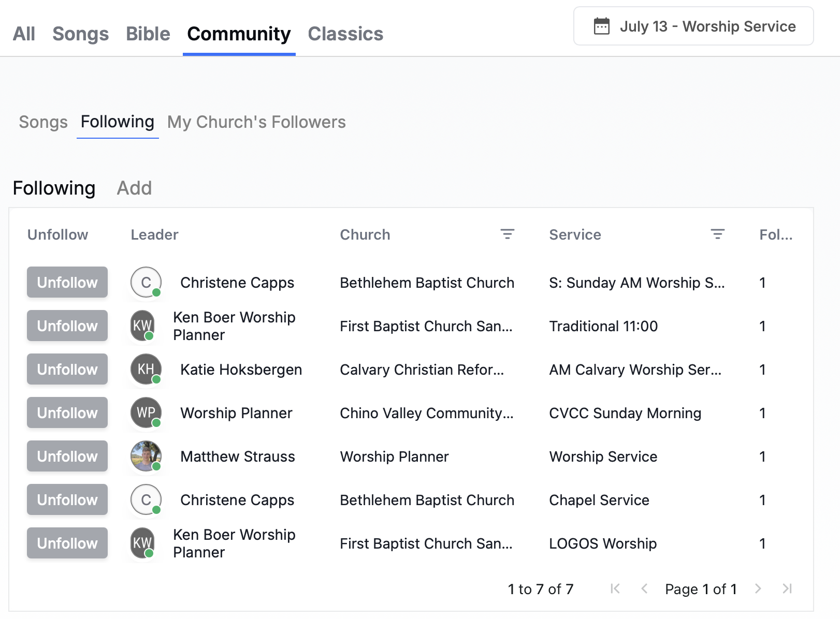Screen dimensions: 840x619
Task: Jump to the last page arrow
Action: (x=787, y=588)
